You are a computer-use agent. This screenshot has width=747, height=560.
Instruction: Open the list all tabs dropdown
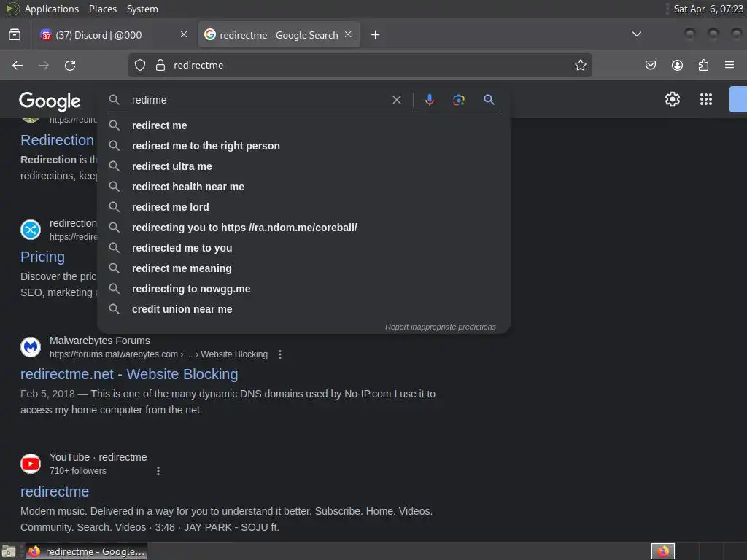636,34
